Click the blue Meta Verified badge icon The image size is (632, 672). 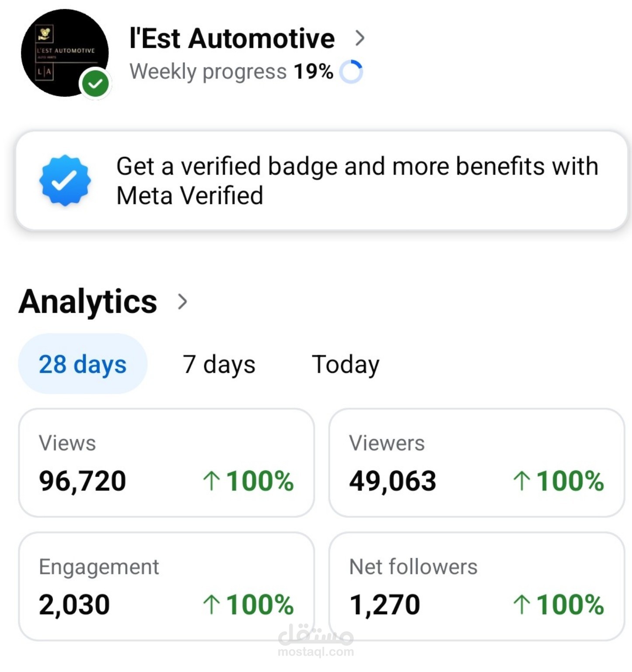[x=65, y=180]
